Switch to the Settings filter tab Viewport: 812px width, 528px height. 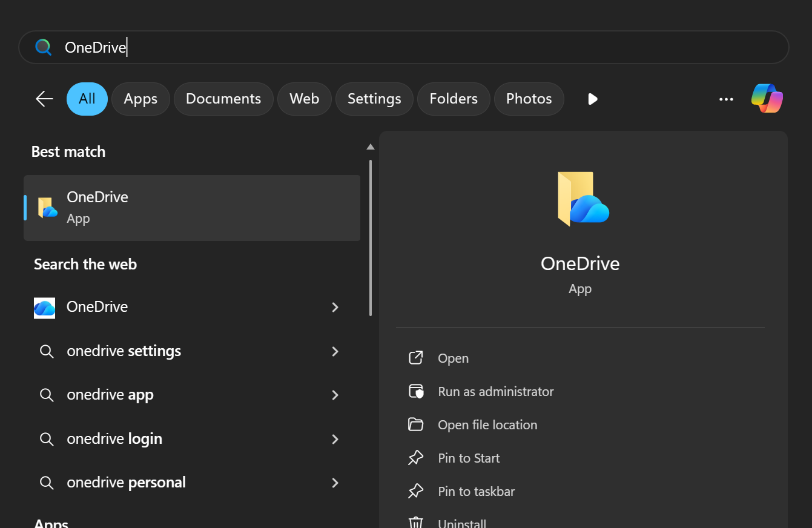coord(374,99)
